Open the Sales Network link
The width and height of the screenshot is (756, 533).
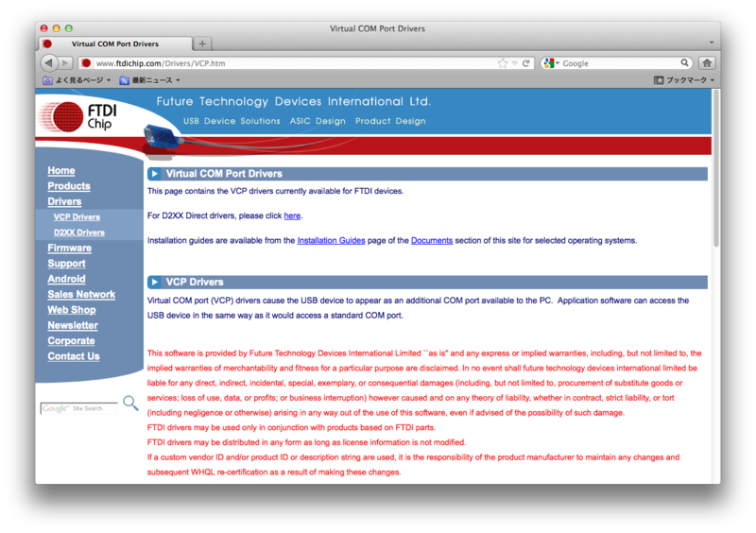[x=81, y=294]
